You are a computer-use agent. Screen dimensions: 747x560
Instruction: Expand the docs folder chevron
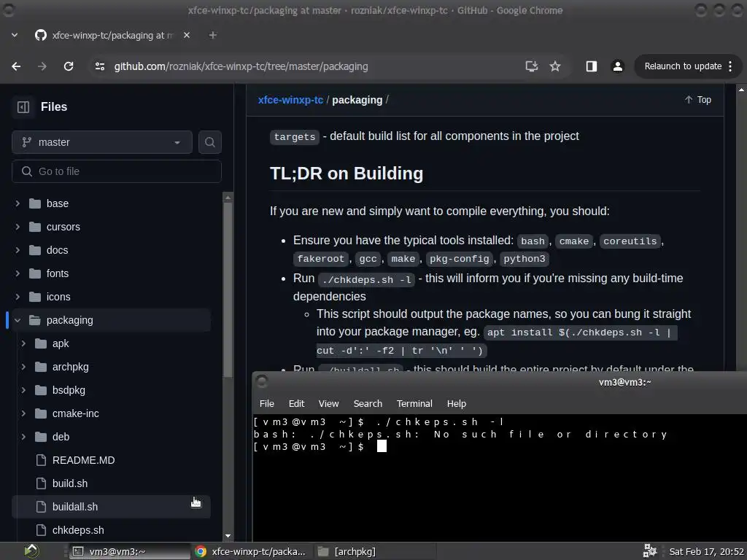(x=18, y=250)
